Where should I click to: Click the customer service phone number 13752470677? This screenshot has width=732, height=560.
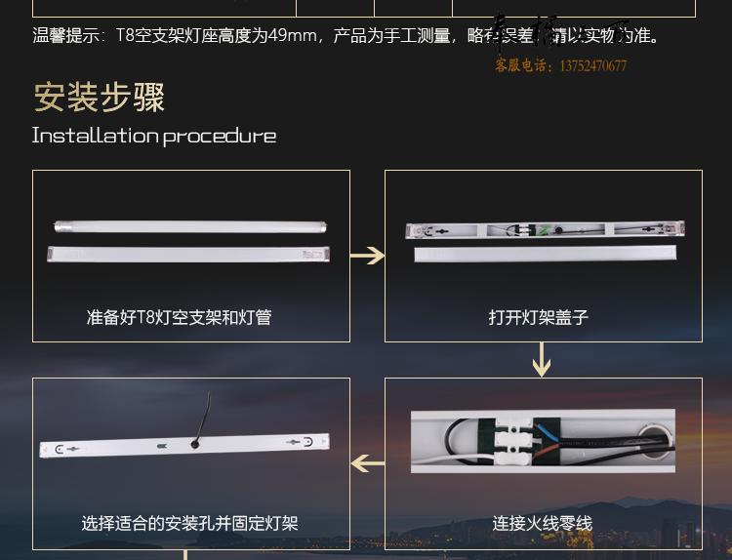[x=593, y=65]
